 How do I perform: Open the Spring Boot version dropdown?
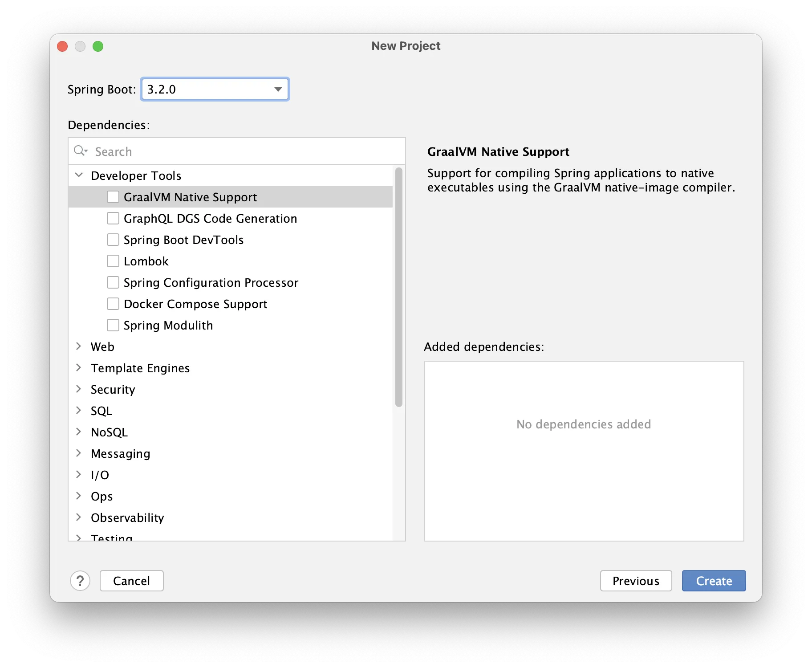pos(278,89)
